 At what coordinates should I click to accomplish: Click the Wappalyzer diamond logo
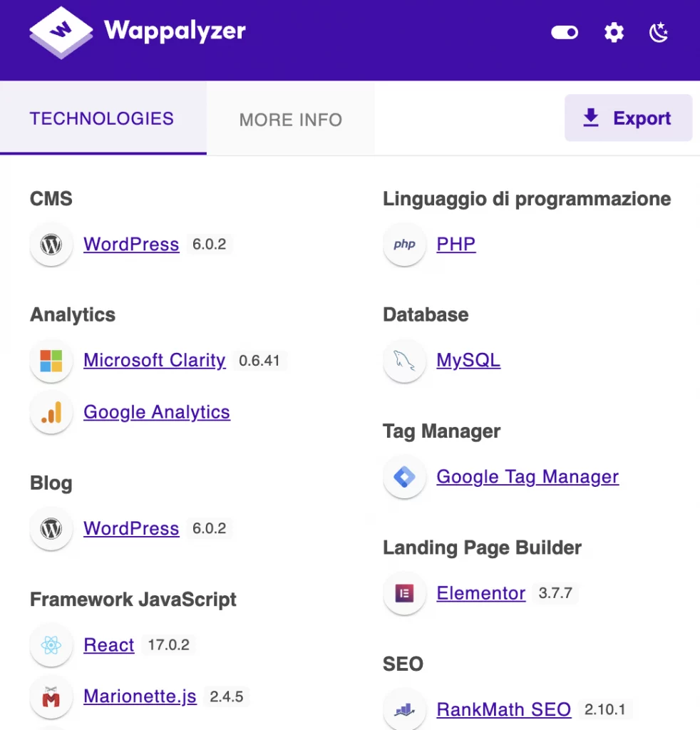coord(61,32)
